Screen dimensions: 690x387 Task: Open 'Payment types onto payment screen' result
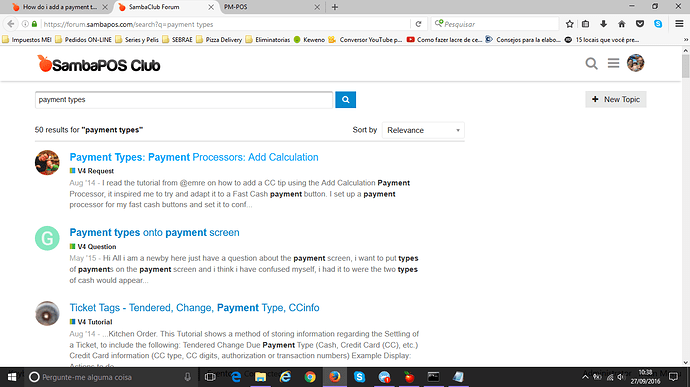click(x=154, y=232)
